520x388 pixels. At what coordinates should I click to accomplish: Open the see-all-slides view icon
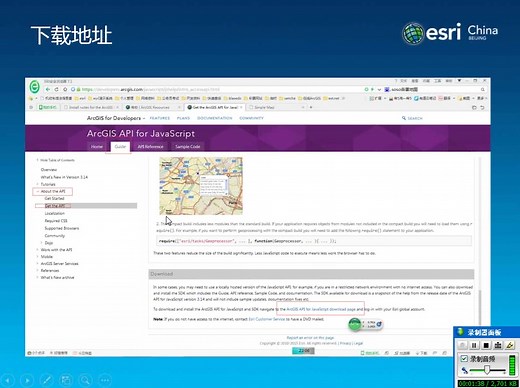click(x=66, y=380)
